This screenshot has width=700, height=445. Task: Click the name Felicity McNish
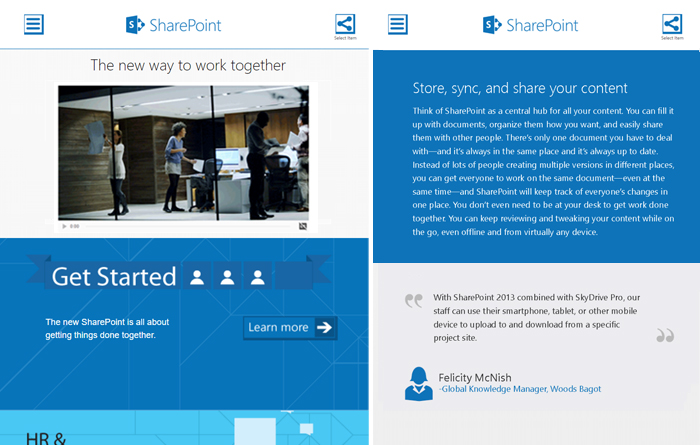tap(475, 378)
